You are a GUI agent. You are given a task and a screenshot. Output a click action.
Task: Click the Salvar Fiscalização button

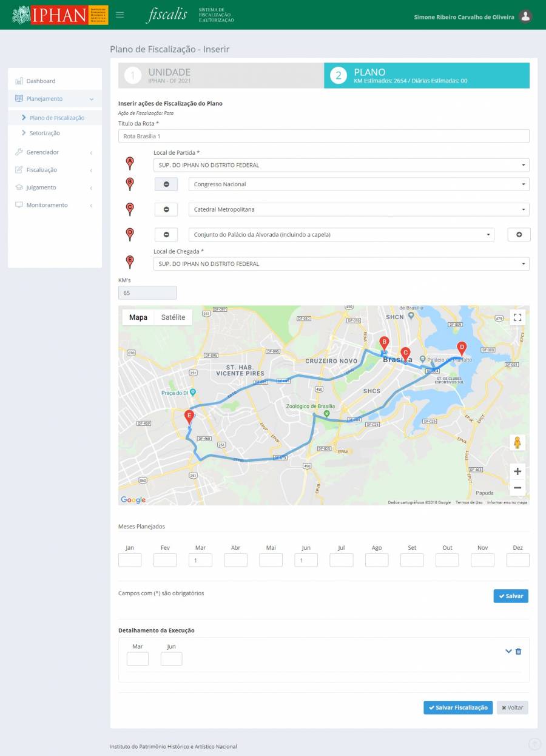(x=457, y=707)
